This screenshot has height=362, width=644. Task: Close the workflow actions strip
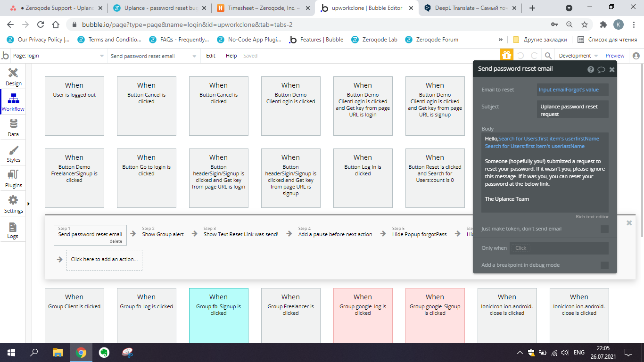(629, 223)
